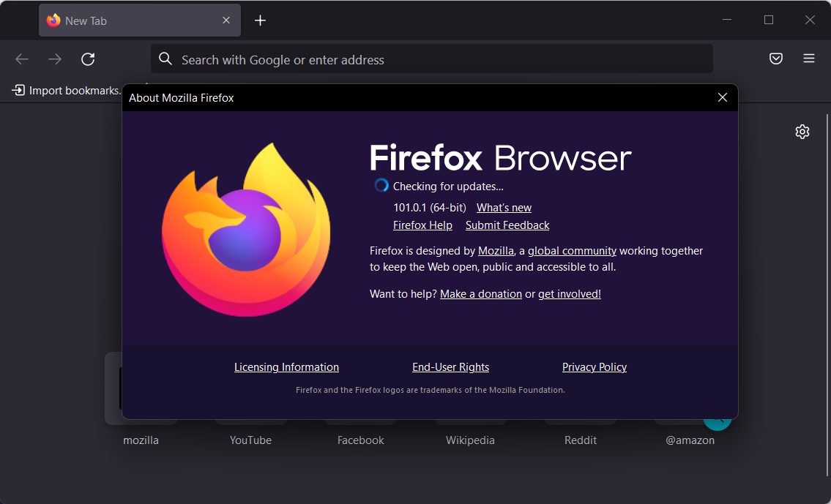Click the Checking for updates... text

(448, 187)
